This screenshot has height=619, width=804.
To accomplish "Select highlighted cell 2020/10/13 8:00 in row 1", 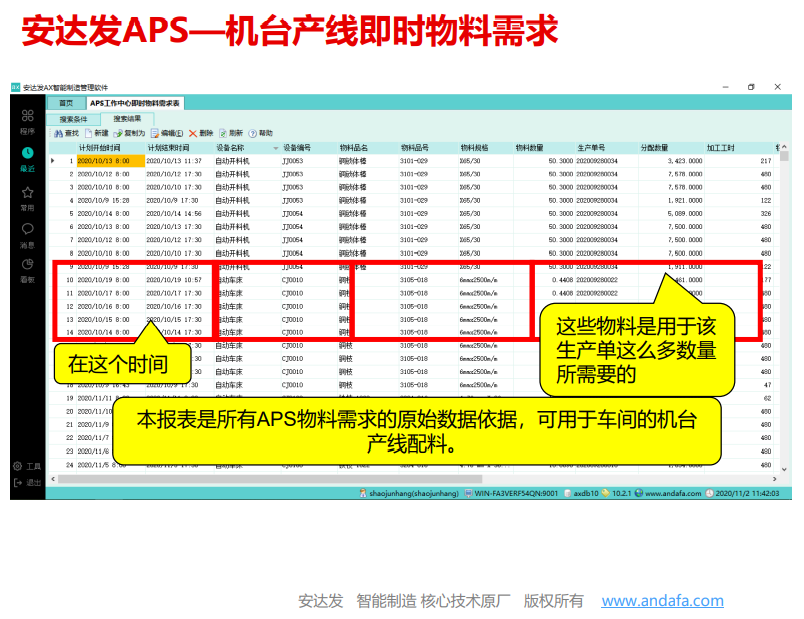I will (x=111, y=161).
